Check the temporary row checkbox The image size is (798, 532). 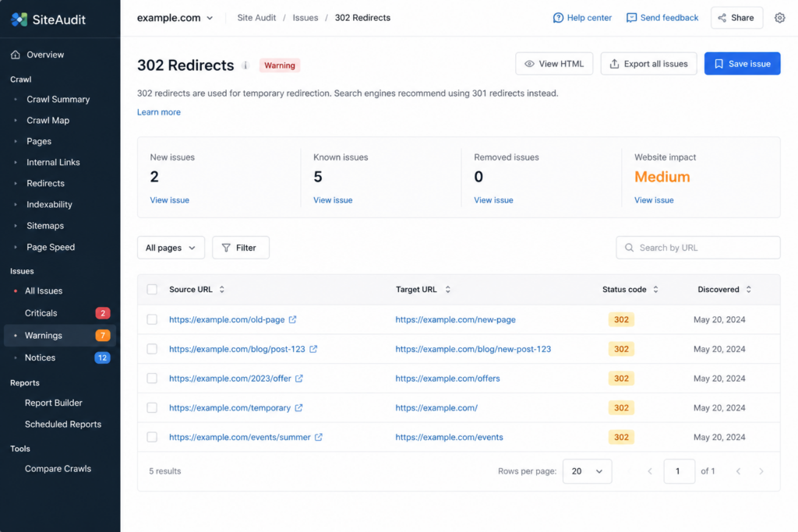(152, 408)
